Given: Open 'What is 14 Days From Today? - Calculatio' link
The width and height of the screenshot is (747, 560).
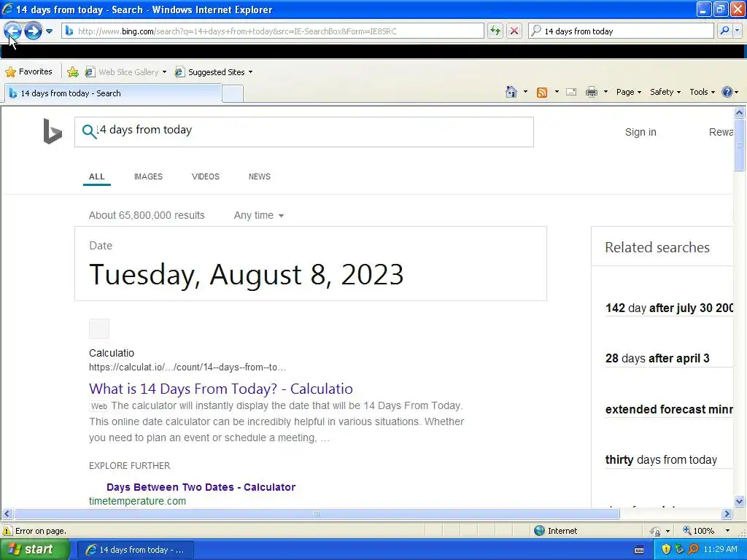Looking at the screenshot, I should 220,389.
